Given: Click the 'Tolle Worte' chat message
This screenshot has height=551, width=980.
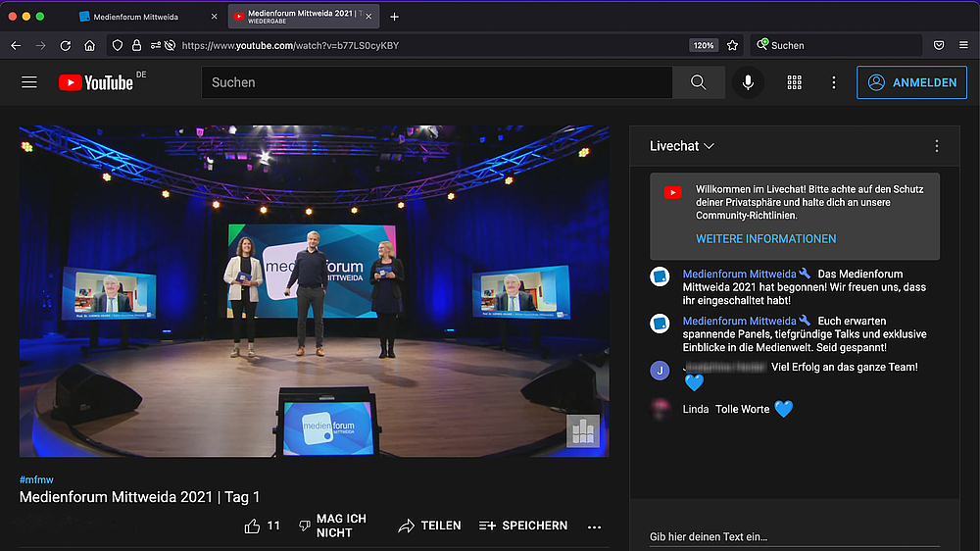Looking at the screenshot, I should (x=743, y=409).
